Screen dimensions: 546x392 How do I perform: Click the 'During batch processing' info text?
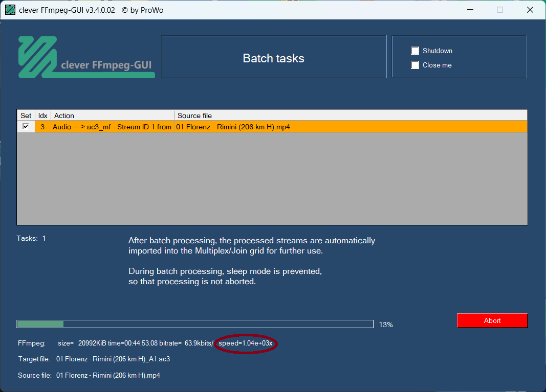[225, 276]
